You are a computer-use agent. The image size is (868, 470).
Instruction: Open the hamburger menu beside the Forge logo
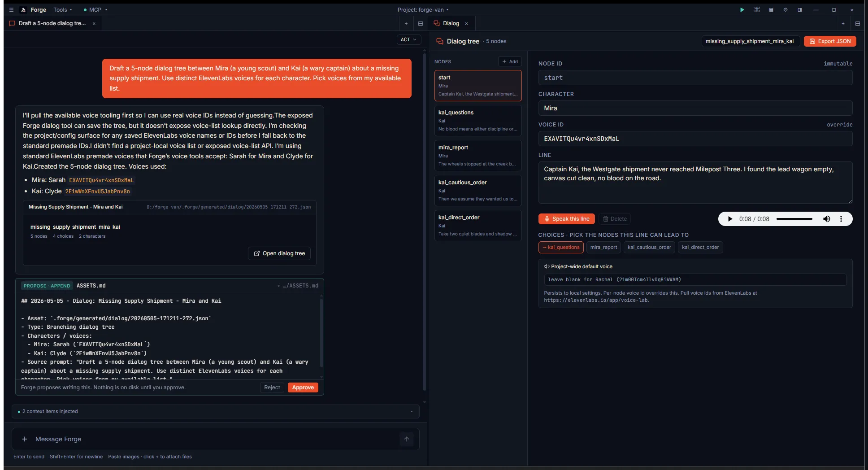point(11,9)
